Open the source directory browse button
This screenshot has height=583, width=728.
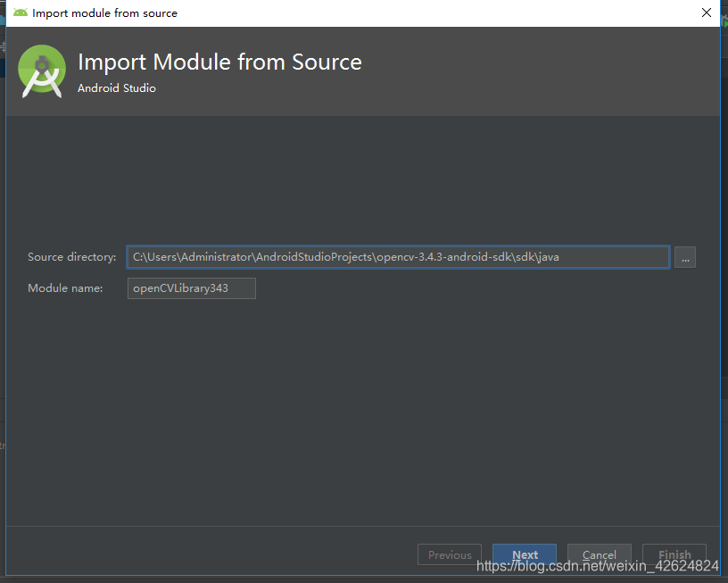(x=685, y=257)
